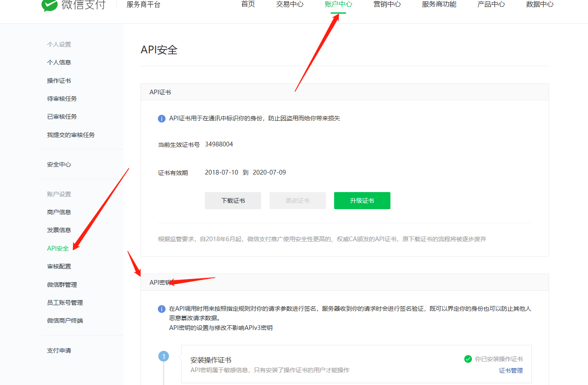Image resolution: width=588 pixels, height=385 pixels.
Task: Open 服务商功能 in top navigation
Action: pyautogui.click(x=439, y=4)
